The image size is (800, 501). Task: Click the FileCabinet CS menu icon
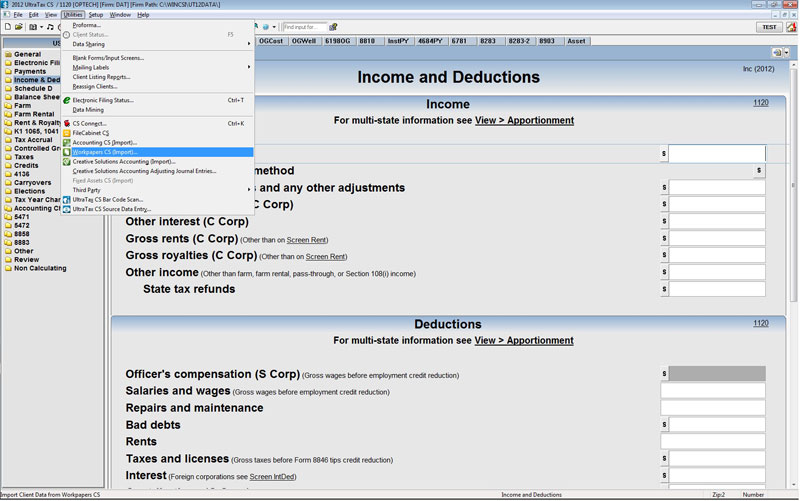click(66, 132)
